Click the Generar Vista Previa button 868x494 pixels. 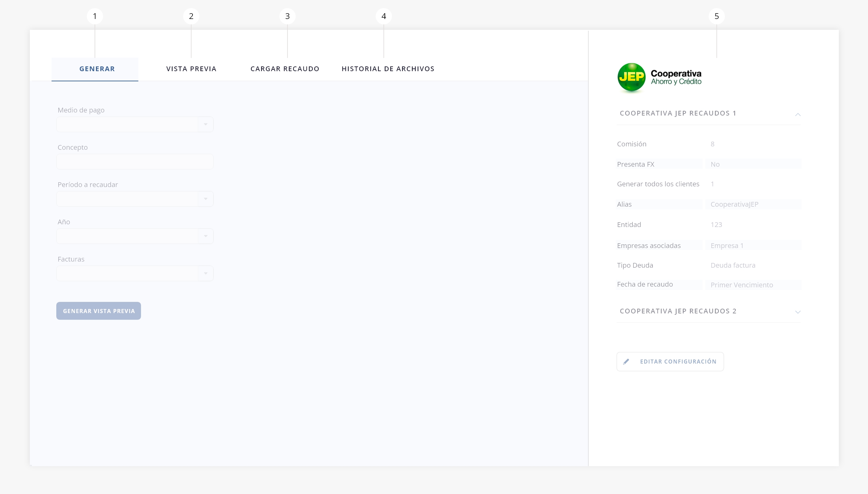(99, 311)
